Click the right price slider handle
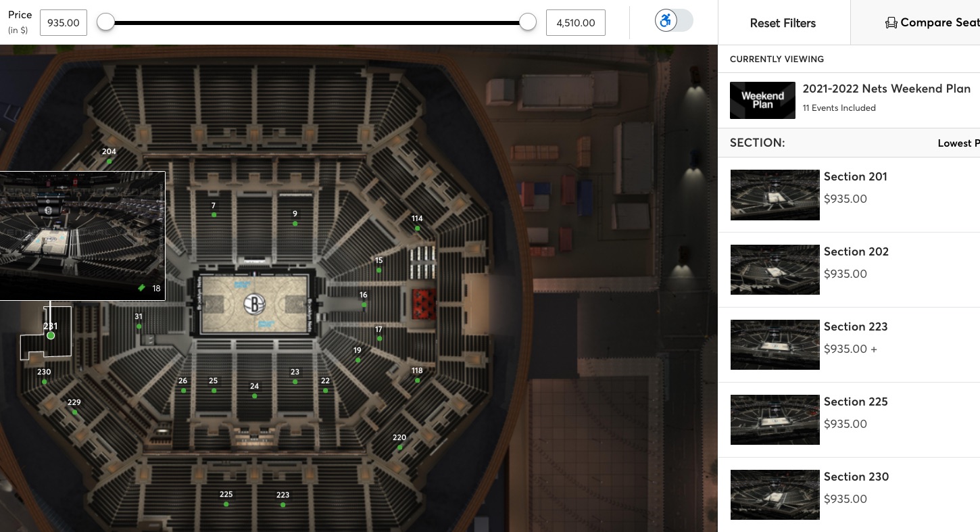This screenshot has width=980, height=532. click(x=528, y=22)
